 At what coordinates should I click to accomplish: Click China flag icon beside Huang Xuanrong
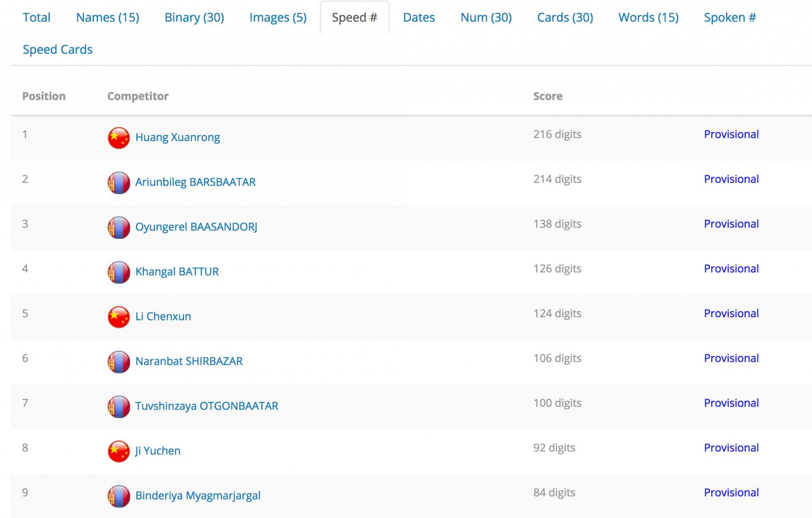(119, 138)
